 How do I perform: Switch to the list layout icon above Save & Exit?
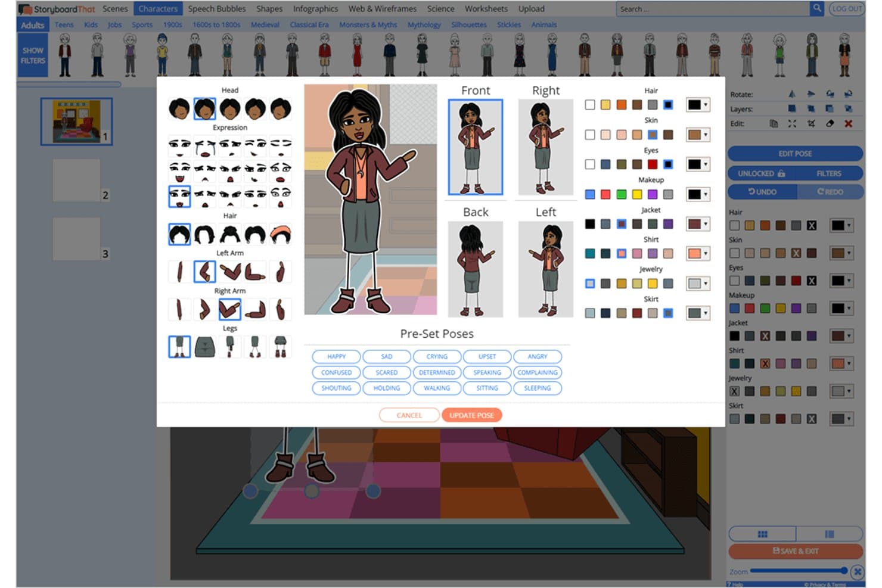coord(830,534)
